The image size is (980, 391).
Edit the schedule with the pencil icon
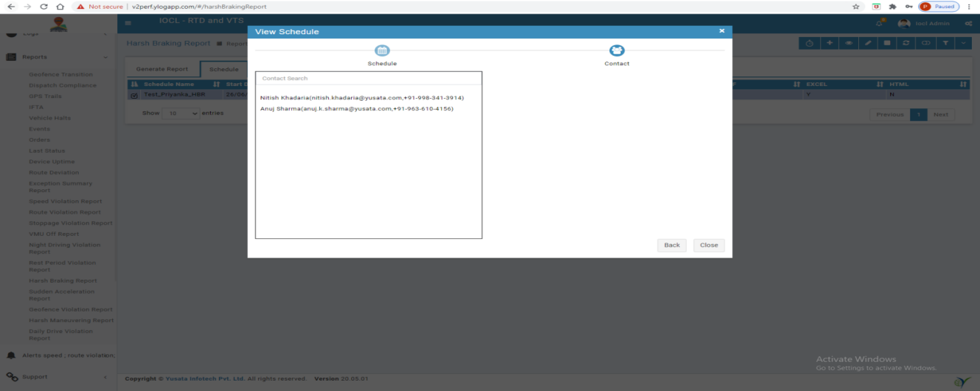[868, 43]
